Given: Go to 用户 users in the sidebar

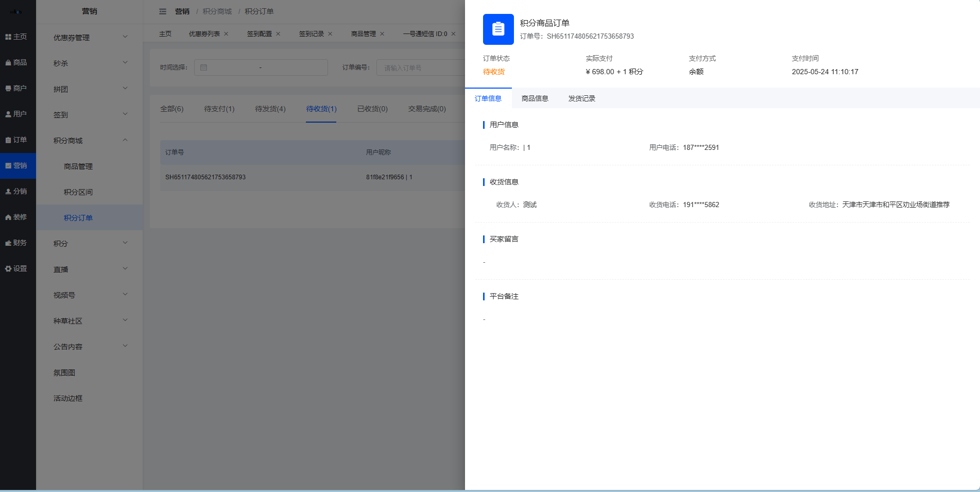Looking at the screenshot, I should [16, 114].
